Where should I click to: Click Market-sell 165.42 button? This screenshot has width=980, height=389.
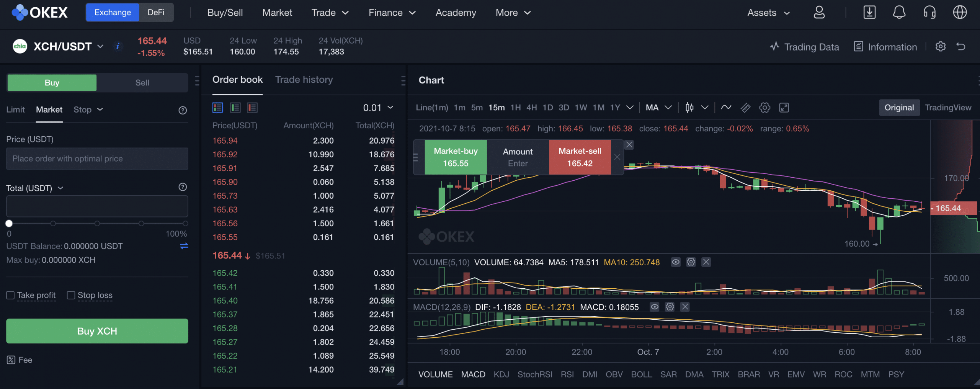(x=580, y=157)
